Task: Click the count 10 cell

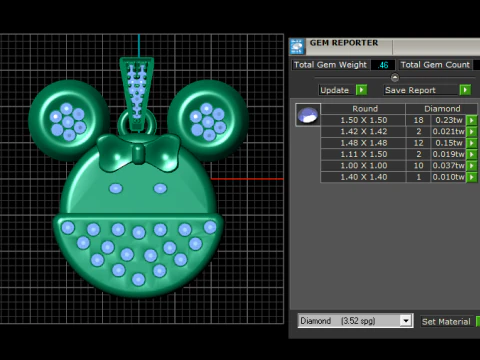Action: tap(418, 165)
